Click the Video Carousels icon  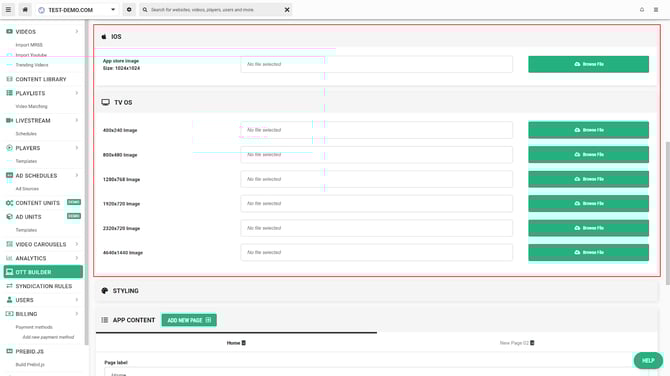pyautogui.click(x=9, y=244)
